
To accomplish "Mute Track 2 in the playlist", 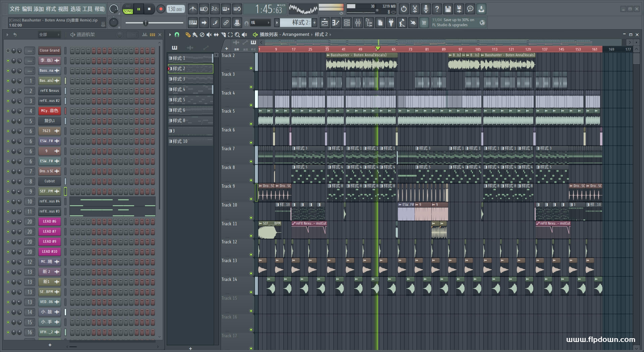I will 251,68.
